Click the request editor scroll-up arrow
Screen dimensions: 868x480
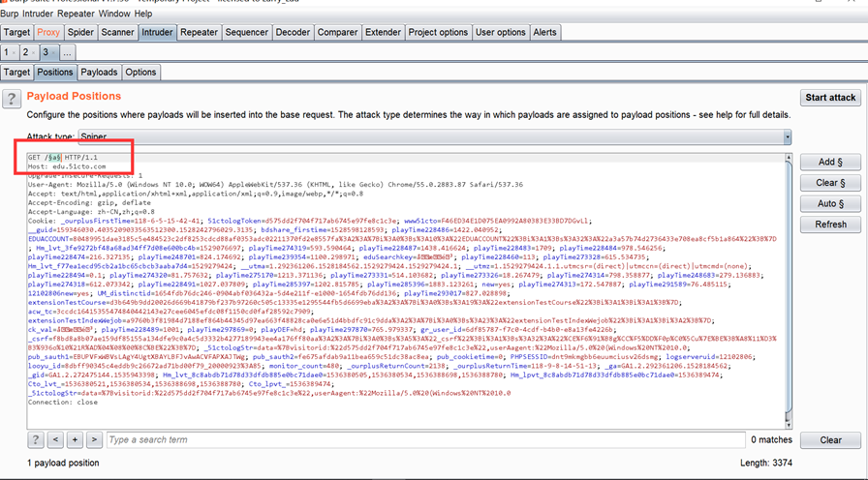click(789, 158)
